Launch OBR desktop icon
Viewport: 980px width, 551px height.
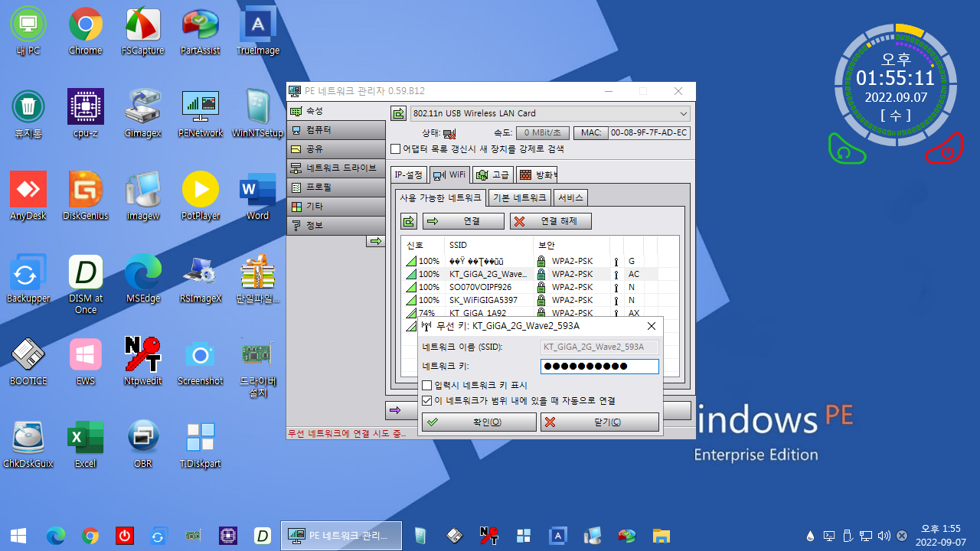coord(143,445)
